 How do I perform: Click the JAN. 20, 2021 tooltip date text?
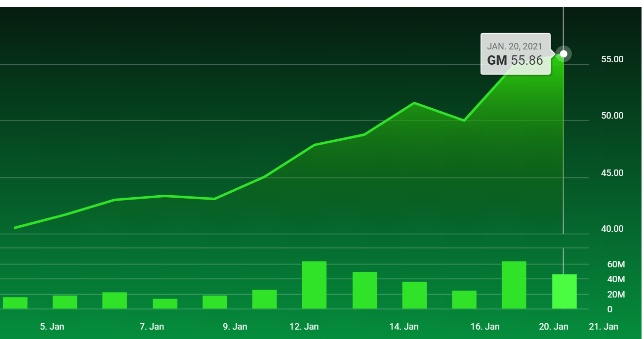[515, 46]
